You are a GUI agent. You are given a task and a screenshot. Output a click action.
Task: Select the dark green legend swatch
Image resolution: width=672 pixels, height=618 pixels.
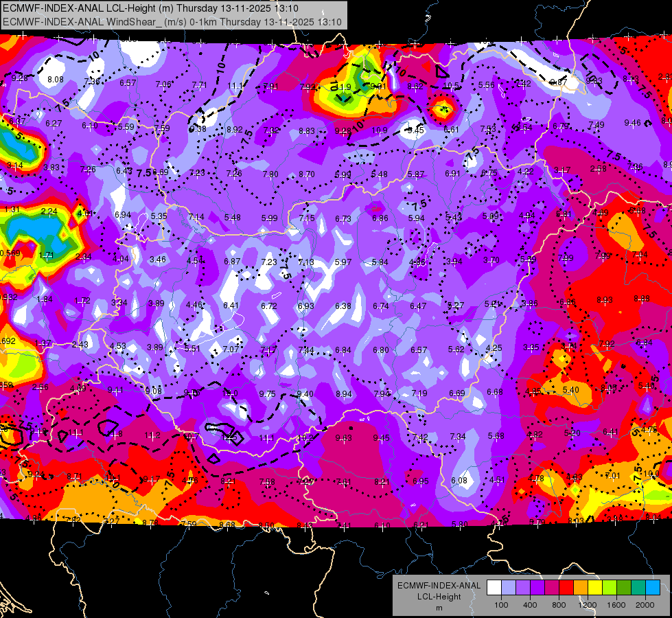point(623,588)
